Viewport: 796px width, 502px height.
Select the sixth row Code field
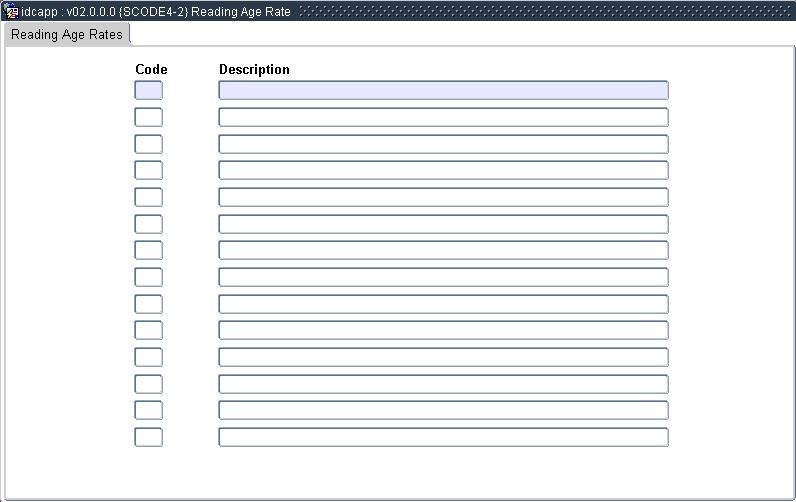pos(148,224)
